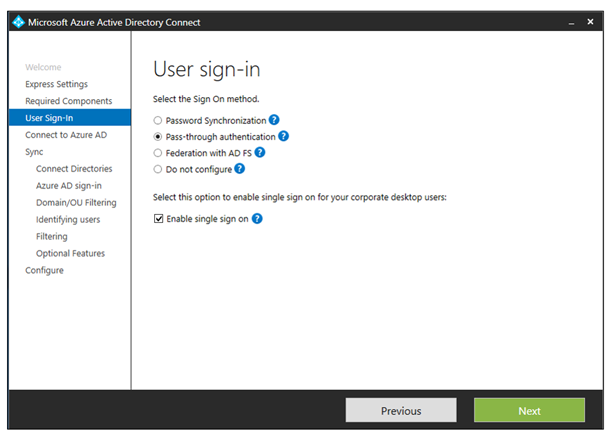Open help for Enable single sign on
The image size is (615, 436).
(x=257, y=218)
